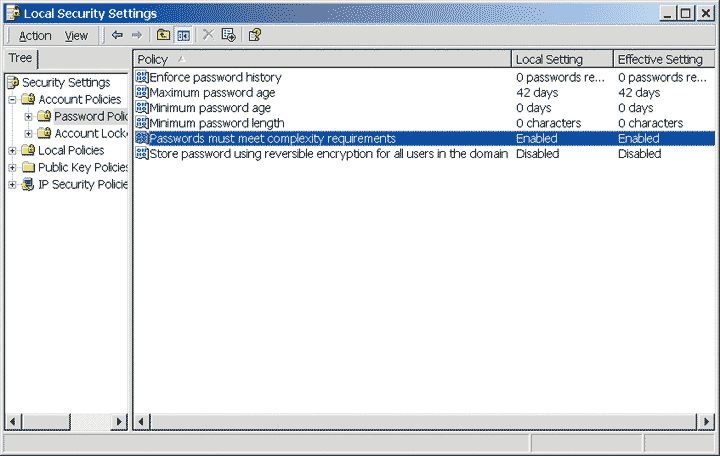Switch to the Tree tab
The height and width of the screenshot is (456, 720).
(x=21, y=58)
